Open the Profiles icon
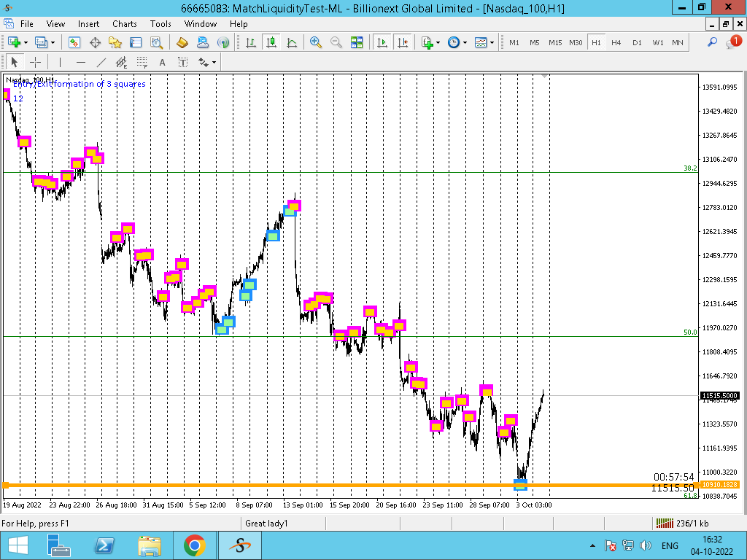This screenshot has width=747, height=560. click(41, 42)
